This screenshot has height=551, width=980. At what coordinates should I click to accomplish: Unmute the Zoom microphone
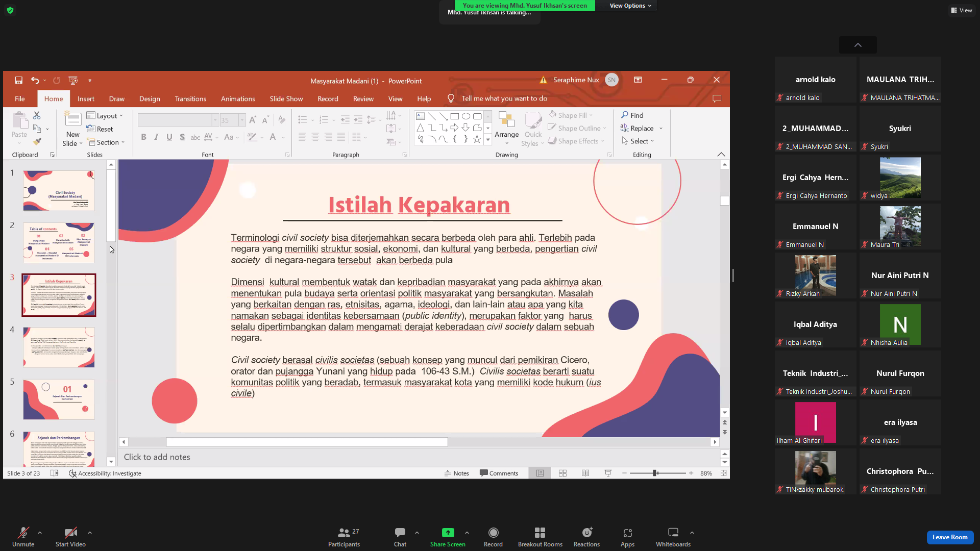pyautogui.click(x=23, y=537)
